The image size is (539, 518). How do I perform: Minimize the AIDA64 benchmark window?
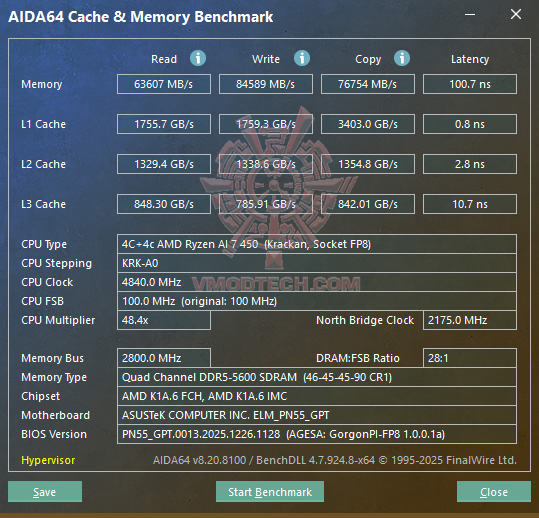pyautogui.click(x=470, y=14)
